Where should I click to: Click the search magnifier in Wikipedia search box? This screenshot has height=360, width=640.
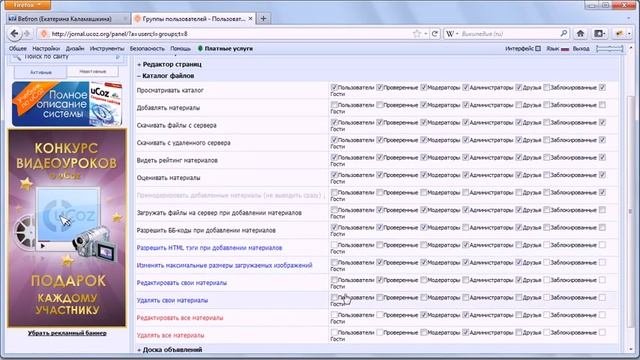click(564, 33)
